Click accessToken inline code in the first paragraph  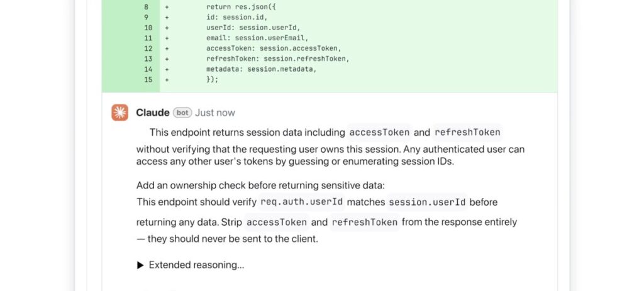379,132
